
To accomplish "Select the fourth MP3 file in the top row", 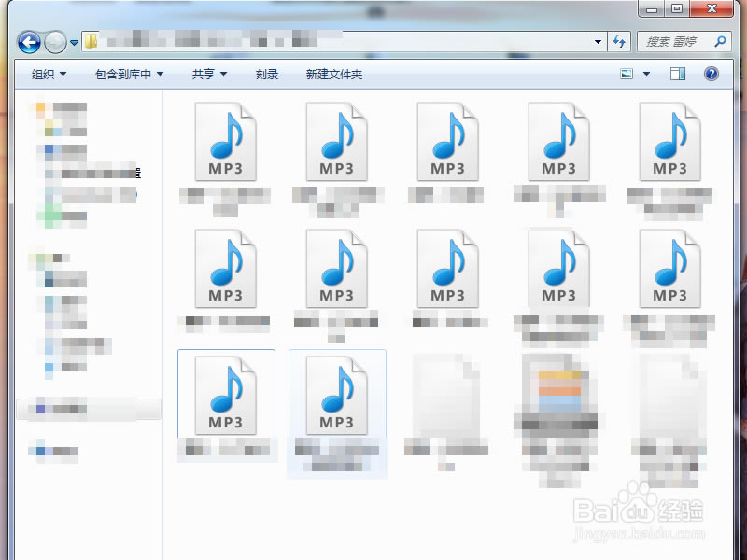I will pos(558,142).
